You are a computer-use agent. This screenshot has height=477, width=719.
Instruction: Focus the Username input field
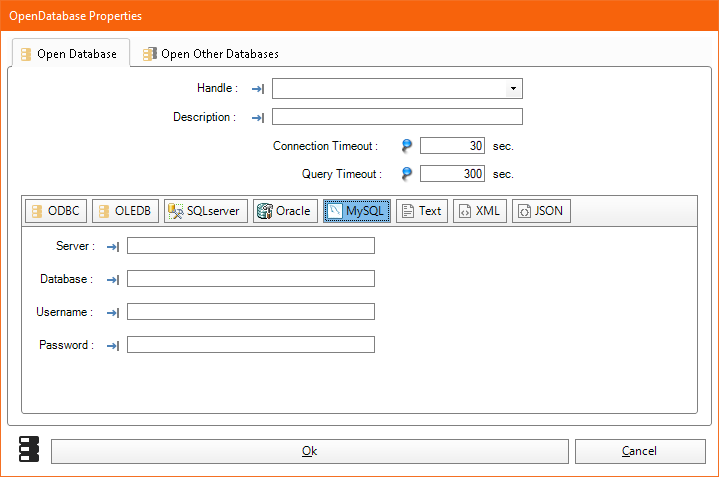coord(251,311)
